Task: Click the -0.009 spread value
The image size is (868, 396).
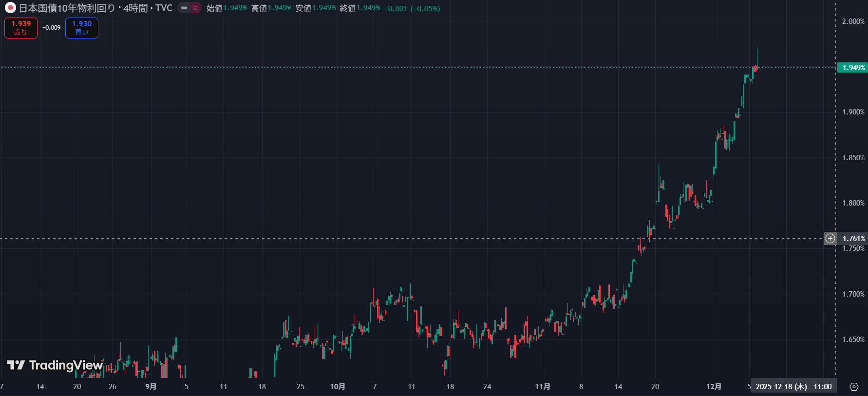Action: (x=51, y=28)
